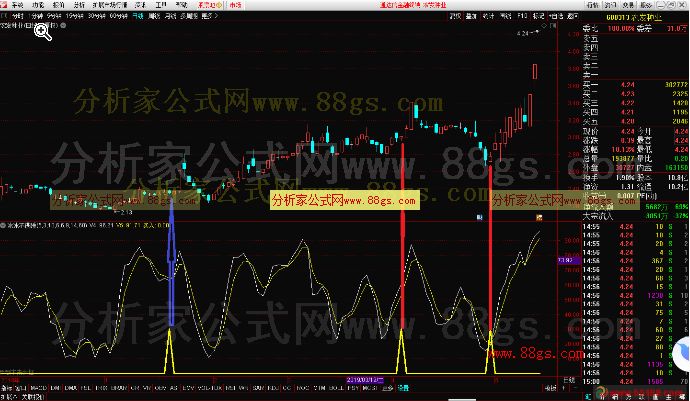This screenshot has width=690, height=401.
Task: Select the BOLL indicator tab
Action: tap(337, 388)
